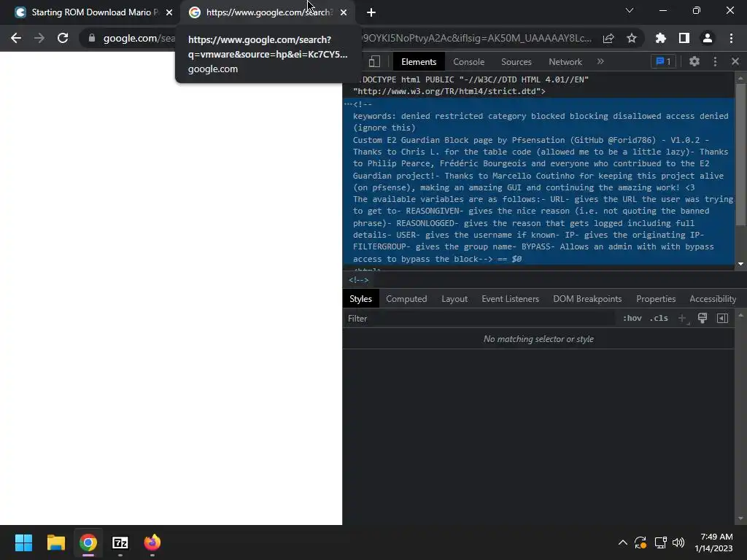Toggle the .cls element classes button

pyautogui.click(x=659, y=318)
